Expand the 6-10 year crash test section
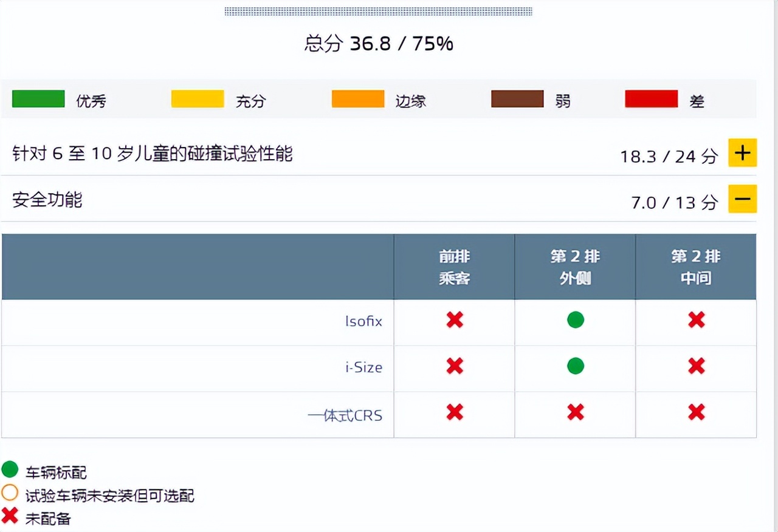Screen dimensions: 778x532 (x=742, y=153)
